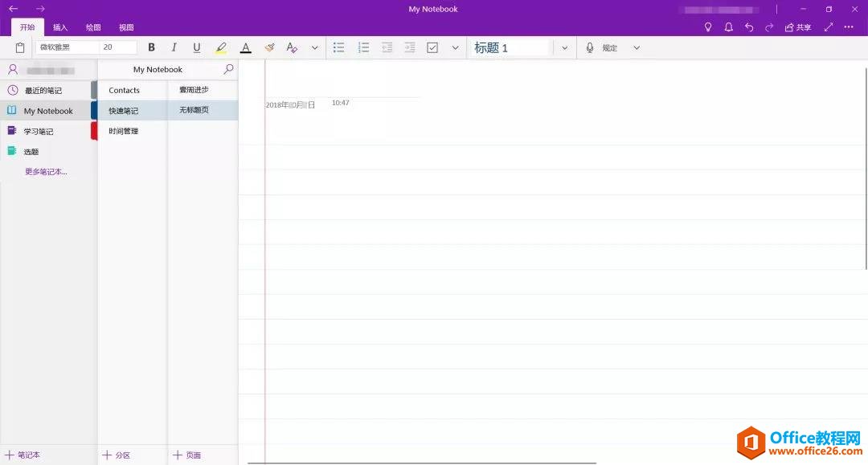Select the highlighter tool
This screenshot has width=868, height=465.
tap(221, 47)
